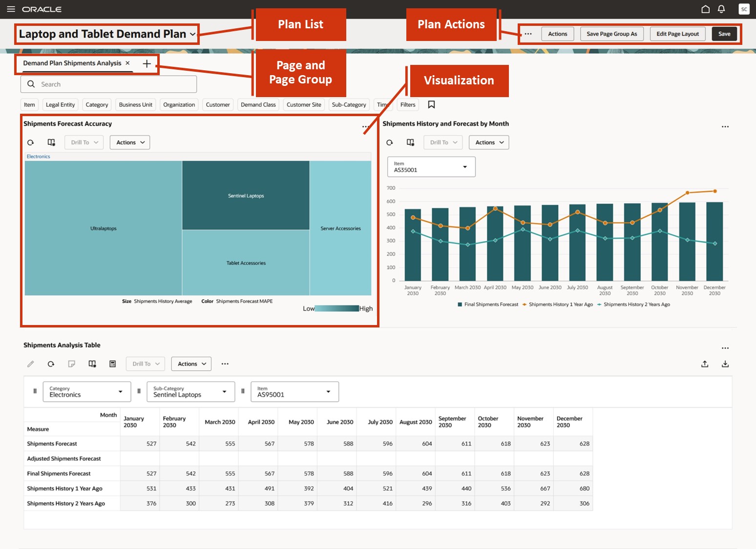This screenshot has width=756, height=549.
Task: Click the grip handle beside the Sub-Category selector
Action: [x=139, y=391]
